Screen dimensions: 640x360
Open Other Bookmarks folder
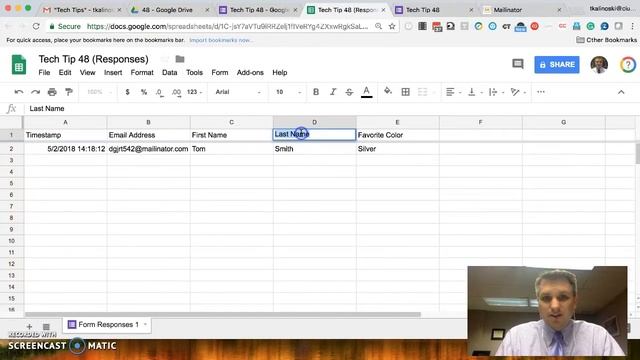[x=607, y=40]
